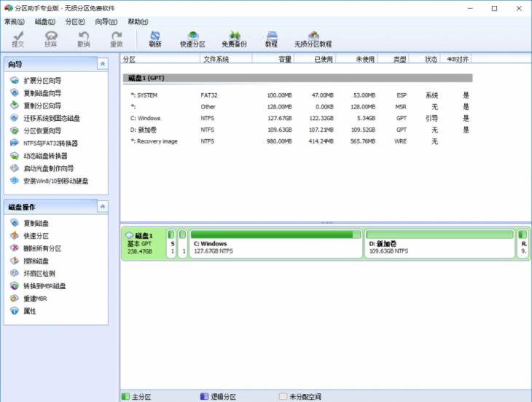Screen dimensions: 532x402
Task: Sort by the 类型 column header
Action: (x=394, y=59)
